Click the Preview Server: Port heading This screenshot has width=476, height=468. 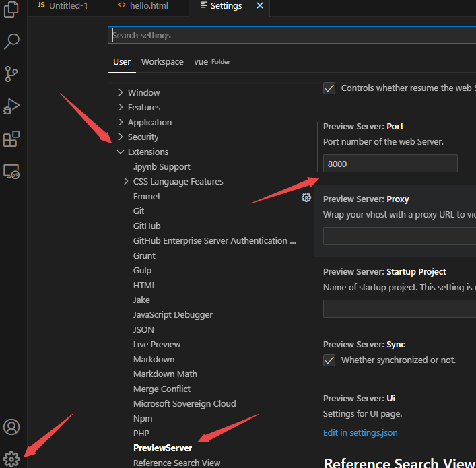(x=363, y=127)
